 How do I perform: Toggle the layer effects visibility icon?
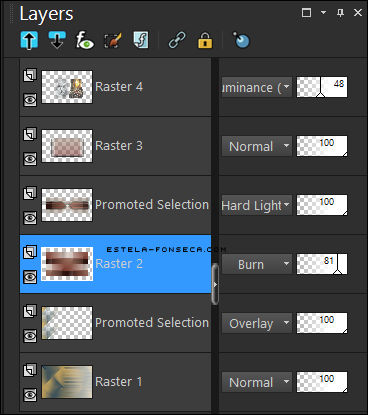84,40
